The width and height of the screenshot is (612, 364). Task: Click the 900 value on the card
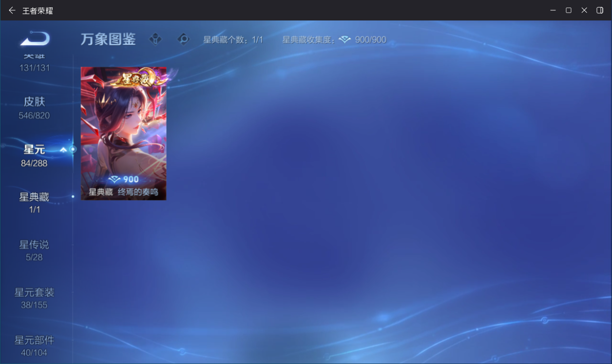[131, 179]
